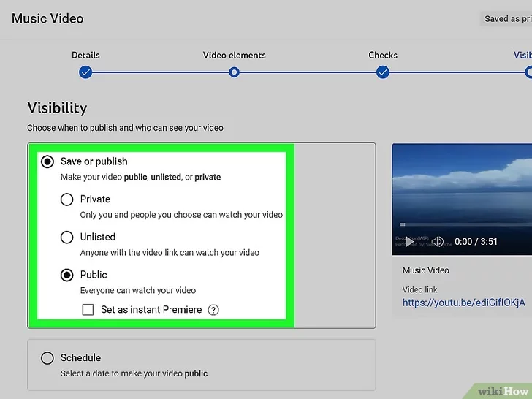Select the Public radio button

67,275
